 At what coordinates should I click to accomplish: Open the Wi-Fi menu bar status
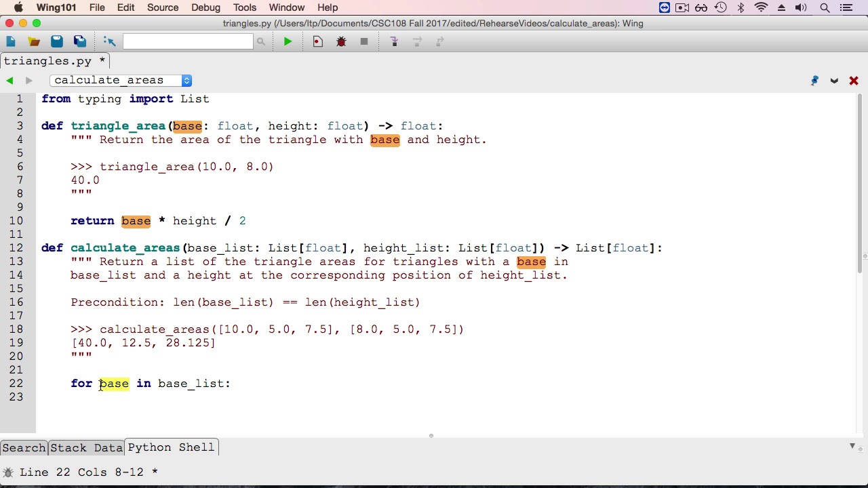(x=761, y=7)
